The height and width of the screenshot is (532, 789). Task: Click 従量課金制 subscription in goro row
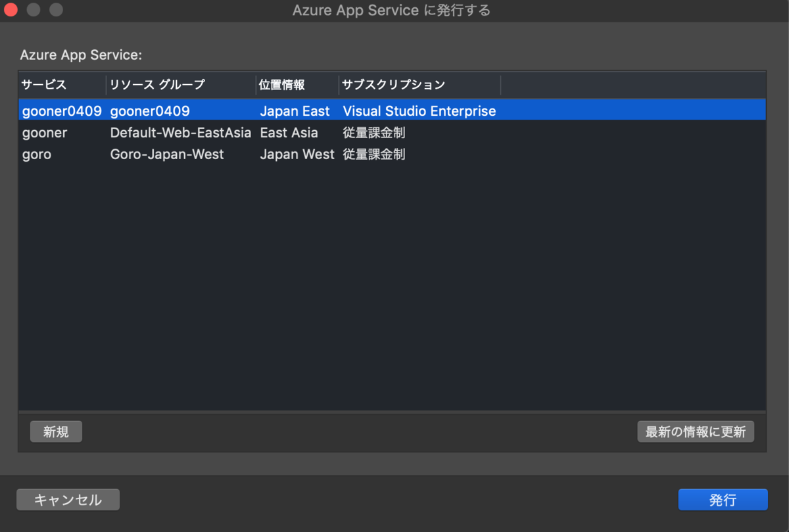pyautogui.click(x=374, y=155)
